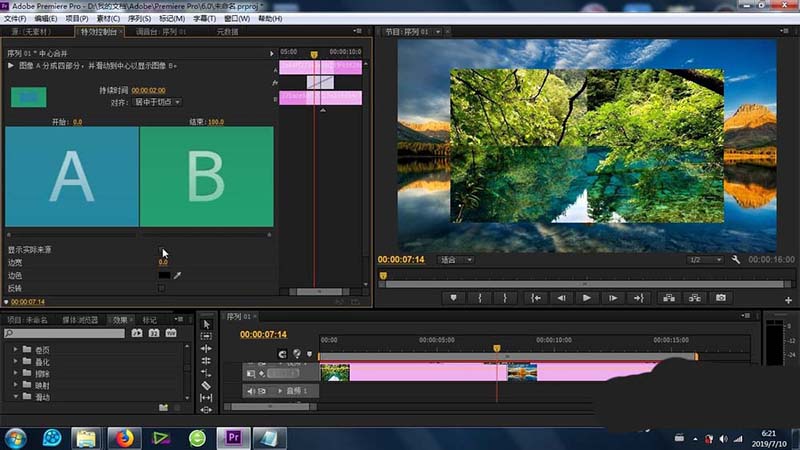
Task: Click the Mark Out bracket button
Action: click(x=505, y=298)
